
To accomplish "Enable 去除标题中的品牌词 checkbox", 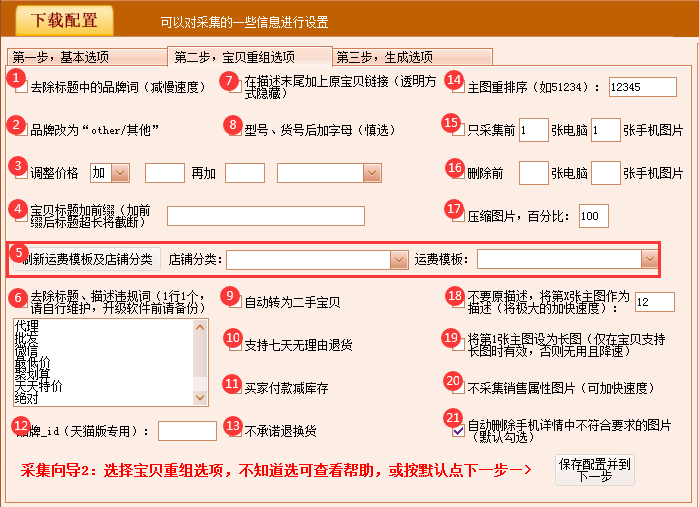I will pyautogui.click(x=22, y=87).
